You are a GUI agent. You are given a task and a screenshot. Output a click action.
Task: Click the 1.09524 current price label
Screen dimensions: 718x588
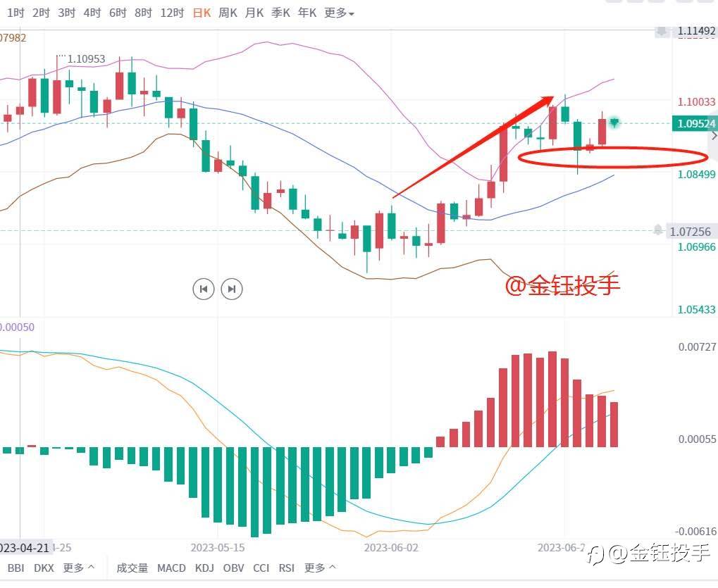pyautogui.click(x=695, y=123)
